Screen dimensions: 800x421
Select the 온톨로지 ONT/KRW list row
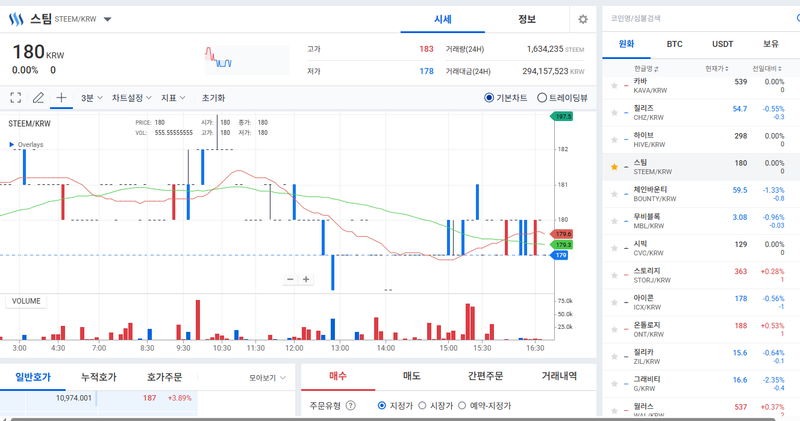(701, 329)
